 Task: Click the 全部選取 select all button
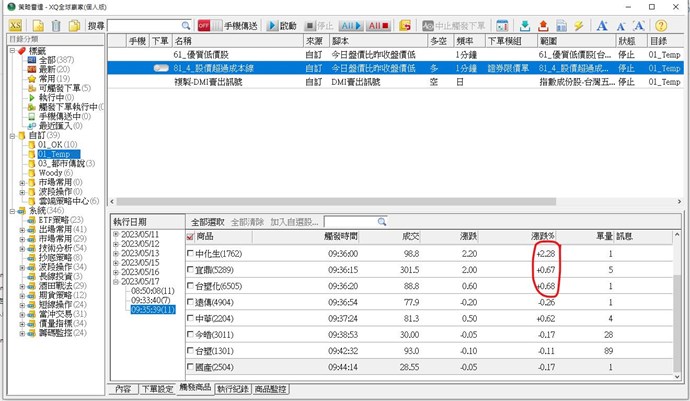pos(208,220)
